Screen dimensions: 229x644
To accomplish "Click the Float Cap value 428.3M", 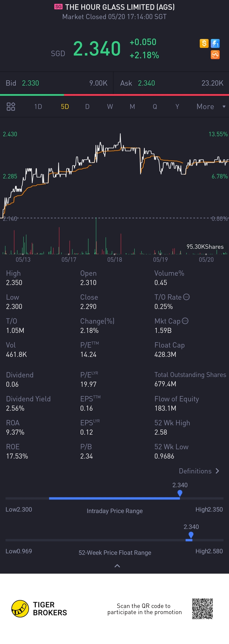I will coord(165,355).
